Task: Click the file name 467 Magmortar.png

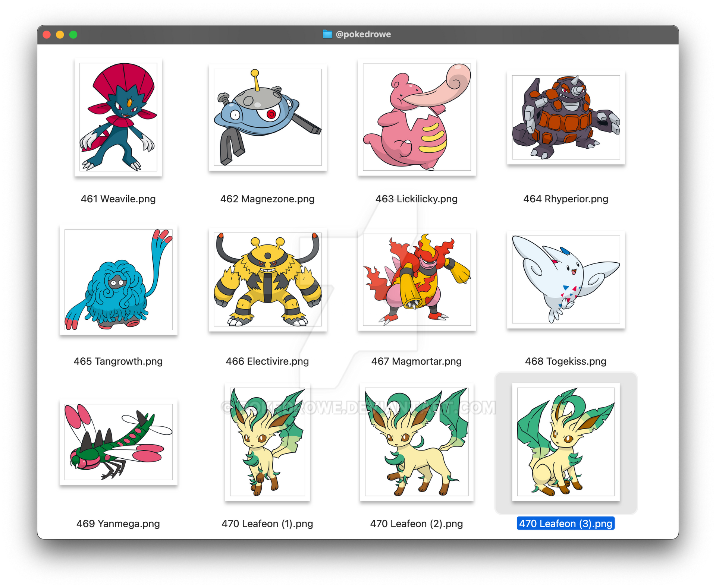Action: [x=417, y=361]
